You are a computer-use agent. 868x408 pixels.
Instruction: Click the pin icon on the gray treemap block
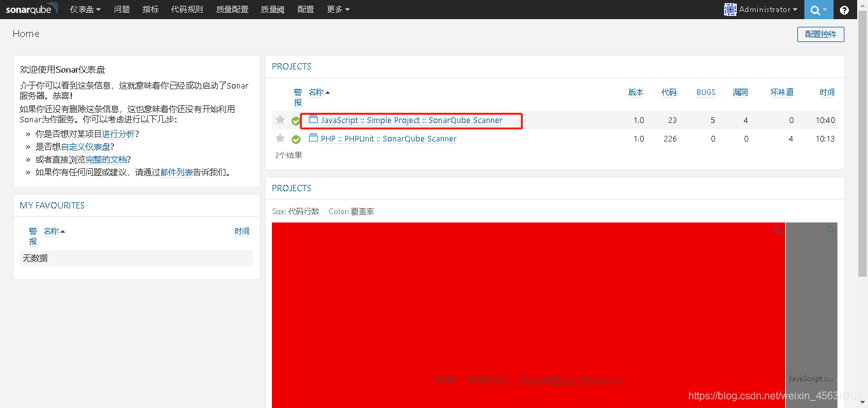[x=830, y=229]
